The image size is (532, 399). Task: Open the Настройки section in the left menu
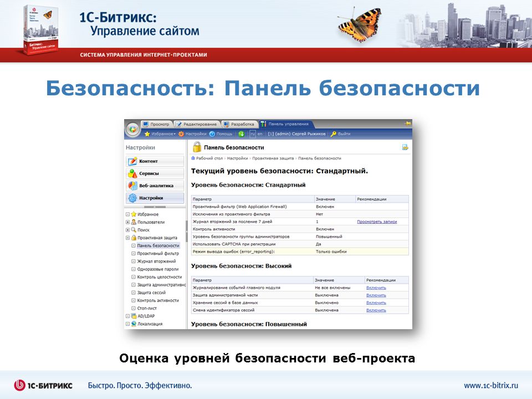pyautogui.click(x=155, y=198)
